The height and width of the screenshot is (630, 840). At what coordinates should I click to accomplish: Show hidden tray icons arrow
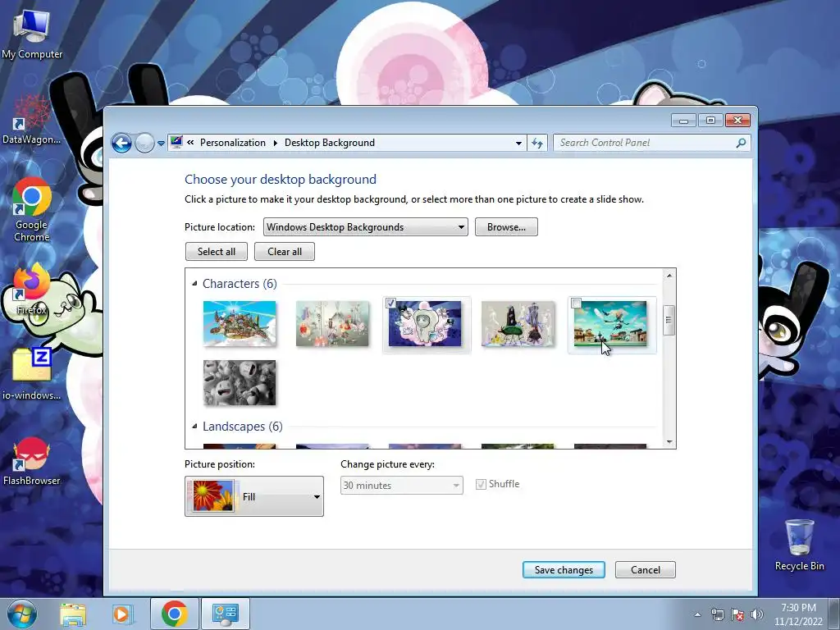tap(697, 614)
